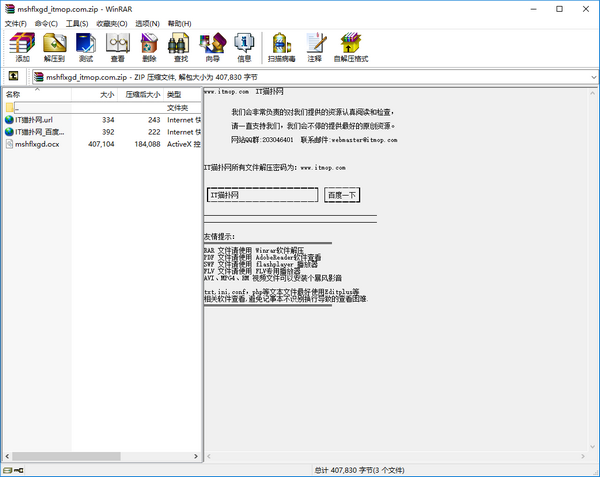Viewport: 600px width, 477px height.
Task: Click the 删除 (Delete) toolbar icon
Action: pyautogui.click(x=149, y=47)
